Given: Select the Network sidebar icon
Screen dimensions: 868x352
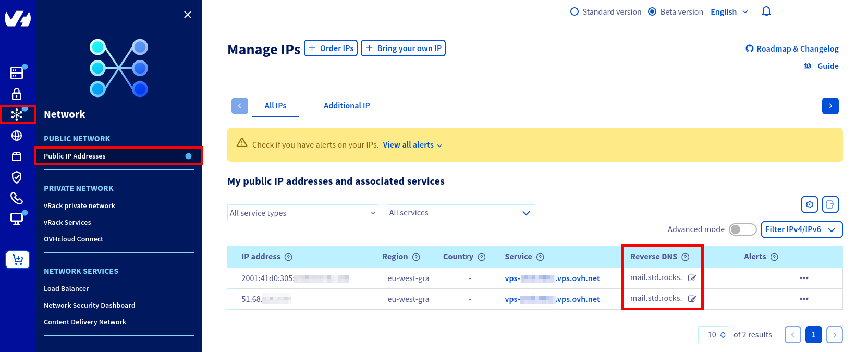Looking at the screenshot, I should 17,114.
